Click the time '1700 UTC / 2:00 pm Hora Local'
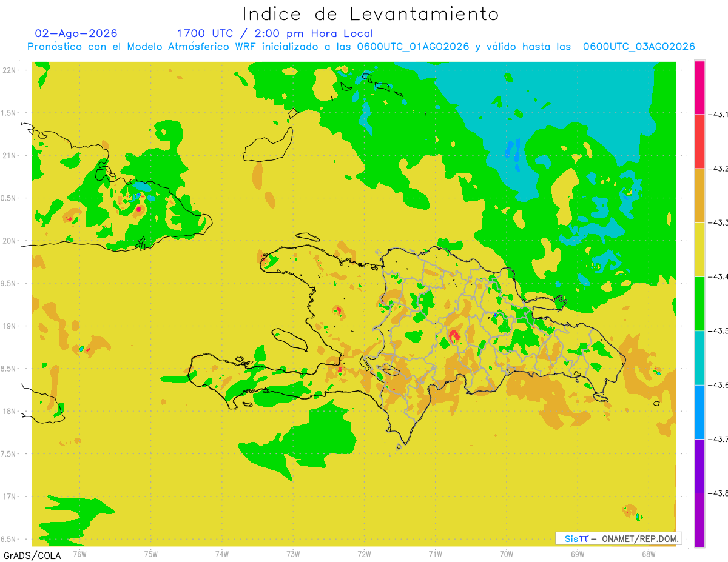 click(275, 33)
